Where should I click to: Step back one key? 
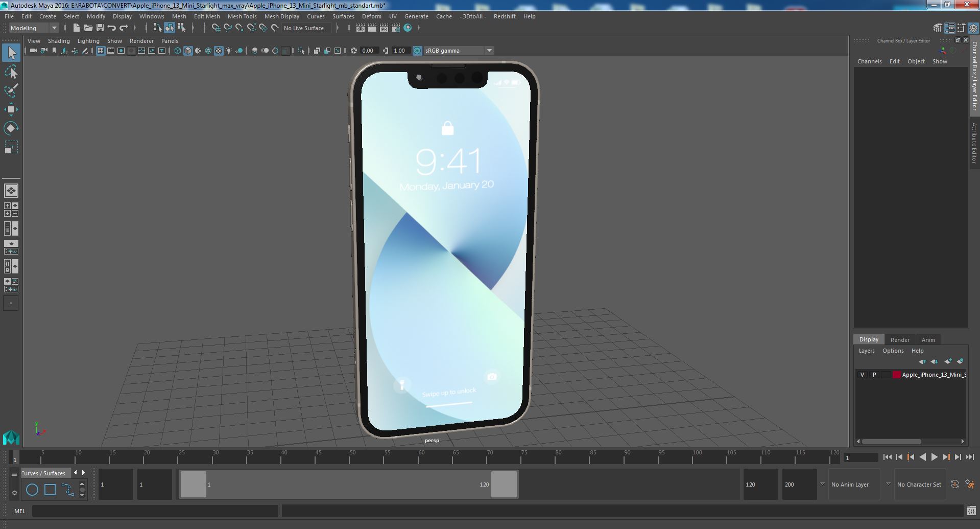(x=911, y=457)
